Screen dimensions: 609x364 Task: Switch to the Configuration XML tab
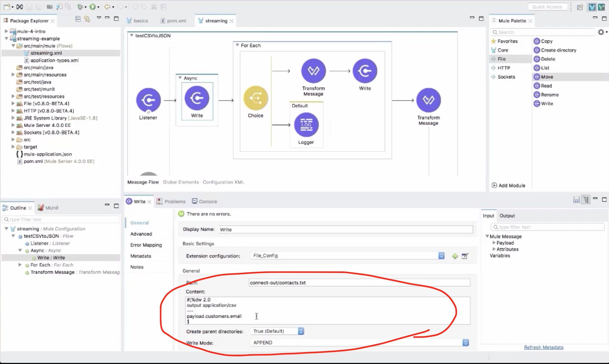pos(223,182)
